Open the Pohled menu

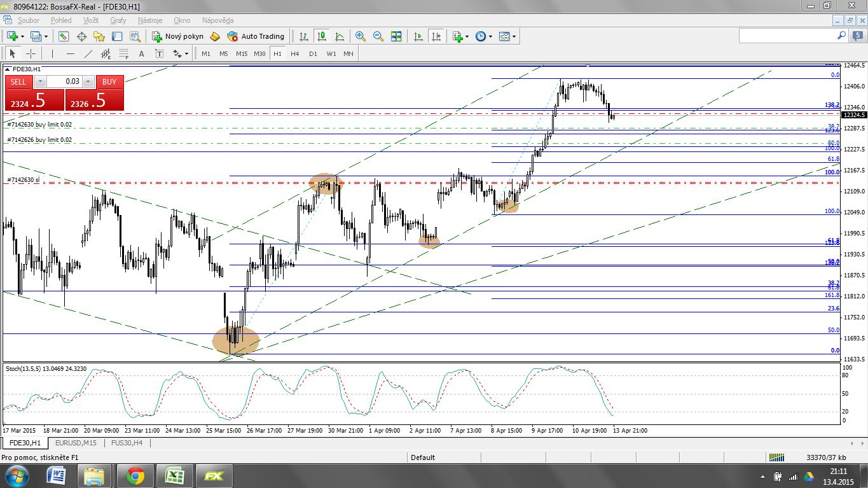(x=61, y=20)
